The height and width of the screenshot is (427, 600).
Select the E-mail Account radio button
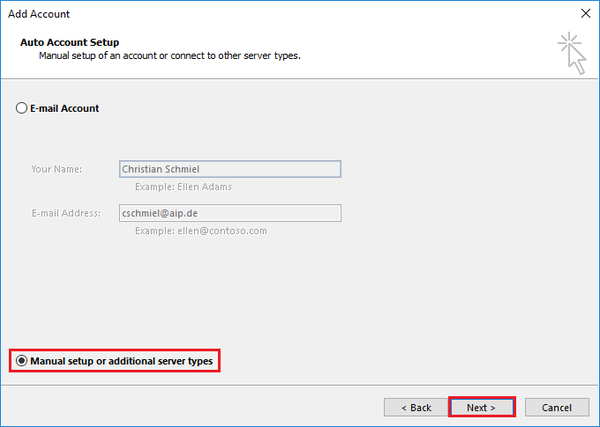[x=22, y=108]
